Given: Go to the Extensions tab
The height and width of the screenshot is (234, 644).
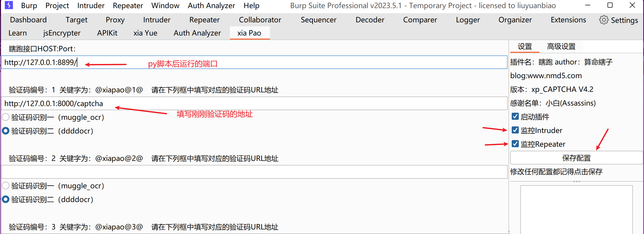Looking at the screenshot, I should 568,20.
